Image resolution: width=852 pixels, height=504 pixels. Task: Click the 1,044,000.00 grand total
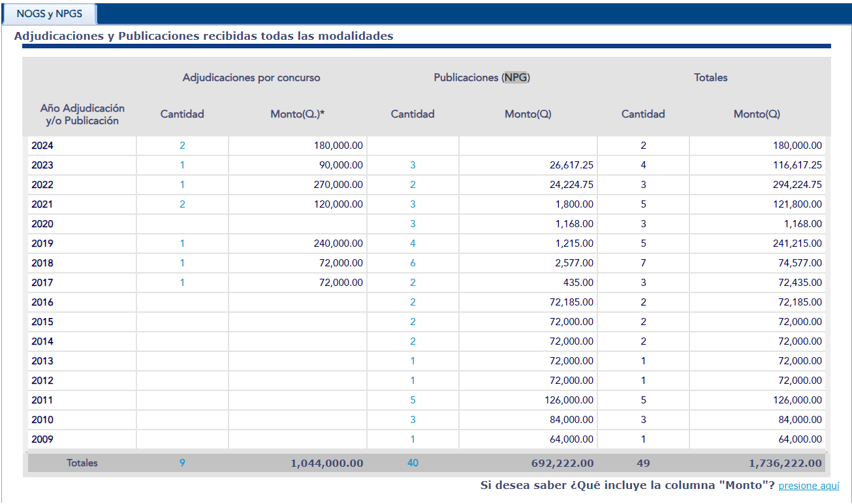pos(327,463)
